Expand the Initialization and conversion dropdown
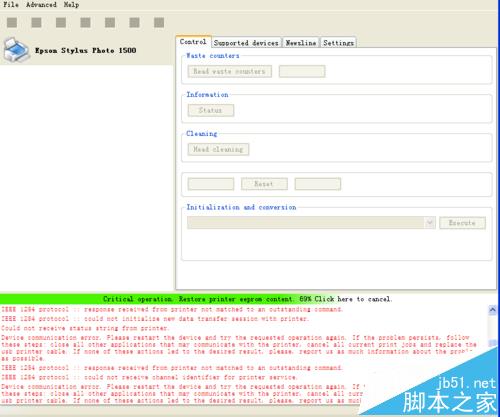The image size is (500, 417). 430,222
